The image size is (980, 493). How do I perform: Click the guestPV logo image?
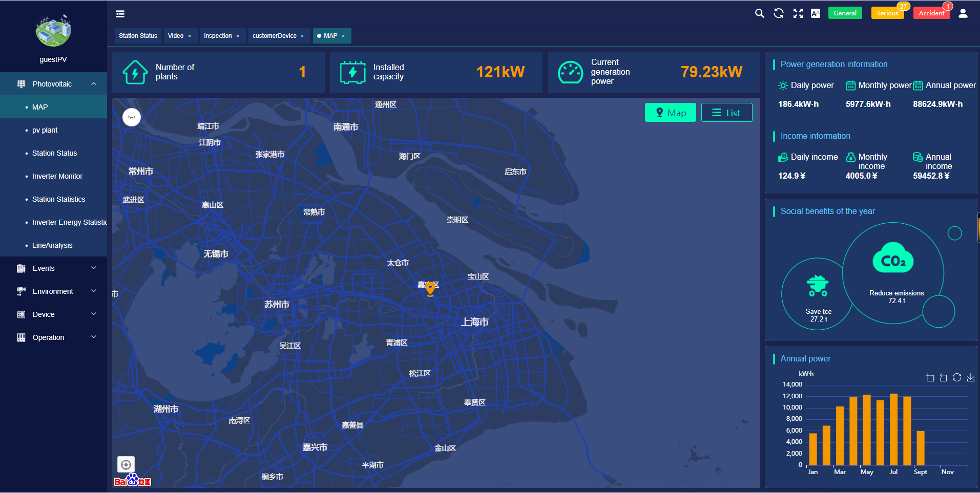[53, 31]
